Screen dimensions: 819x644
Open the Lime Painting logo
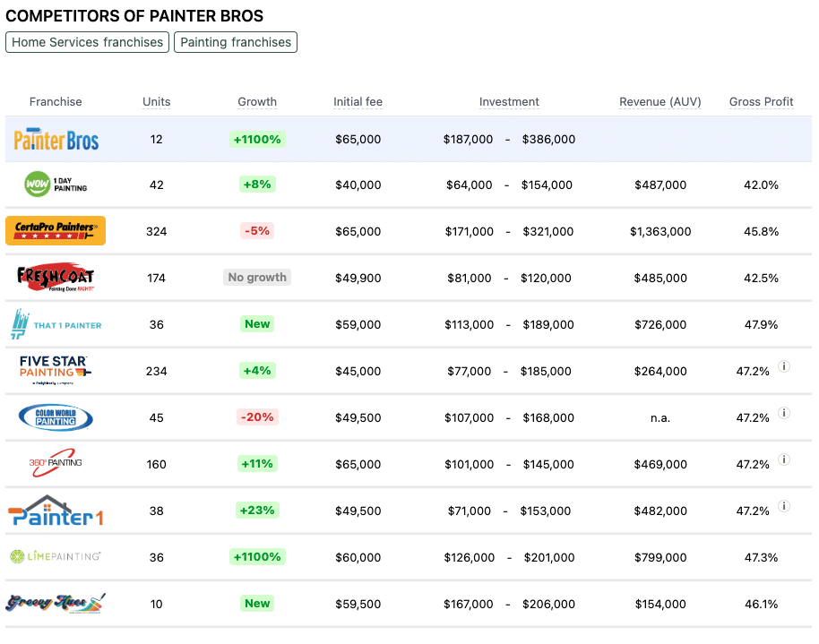coord(56,556)
